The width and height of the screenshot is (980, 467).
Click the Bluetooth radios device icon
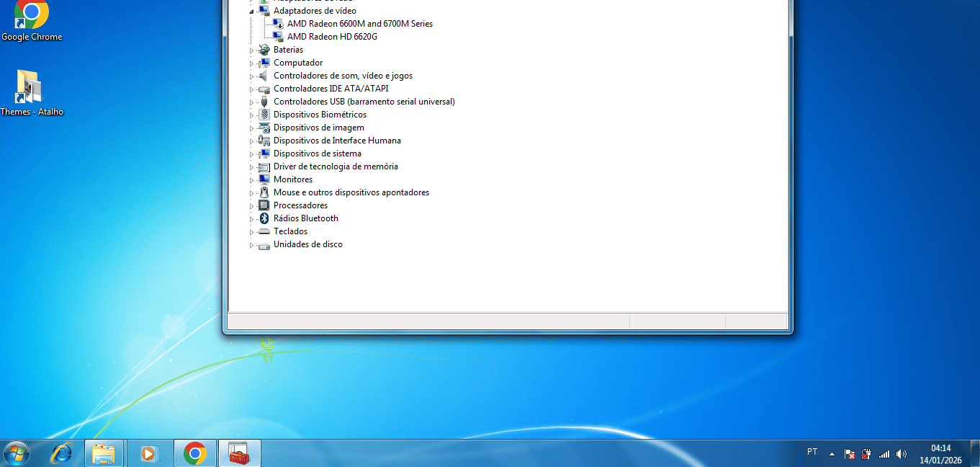click(x=264, y=218)
